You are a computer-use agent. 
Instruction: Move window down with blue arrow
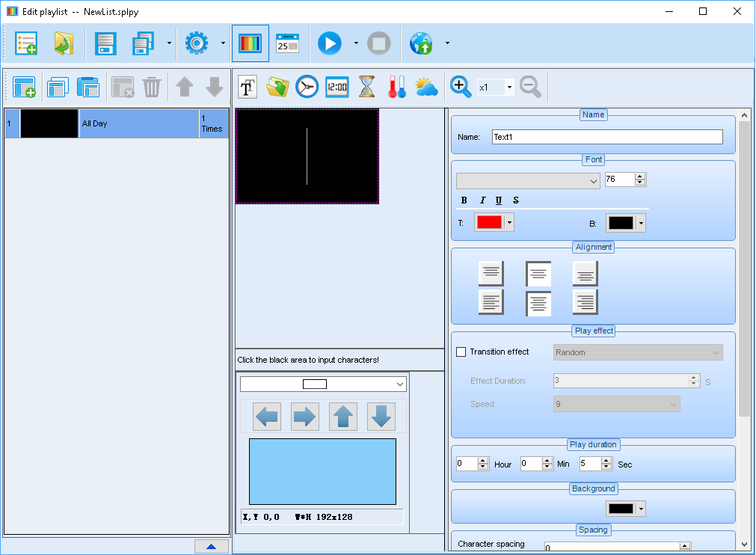tap(381, 417)
